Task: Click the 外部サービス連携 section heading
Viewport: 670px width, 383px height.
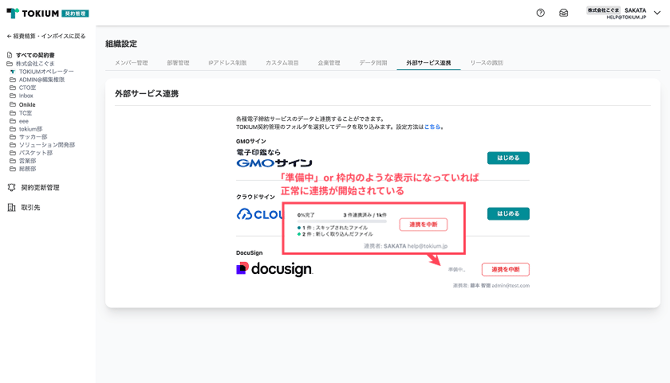Action: click(x=147, y=94)
